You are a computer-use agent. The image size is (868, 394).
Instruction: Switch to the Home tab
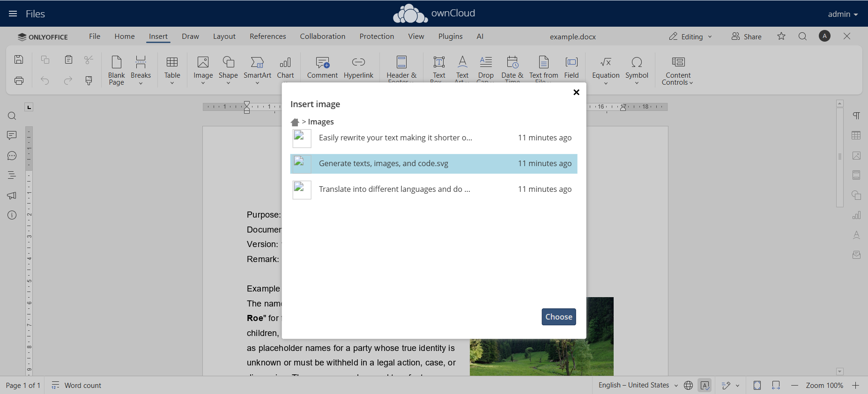125,36
